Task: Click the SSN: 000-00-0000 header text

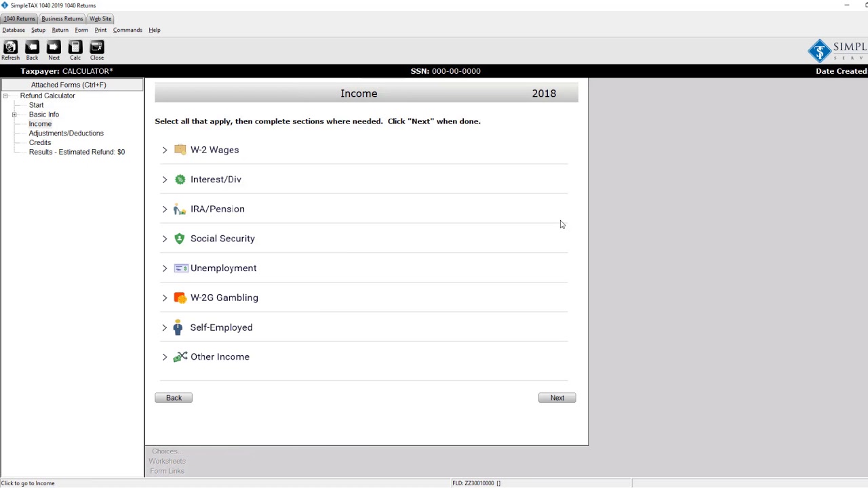Action: 446,71
